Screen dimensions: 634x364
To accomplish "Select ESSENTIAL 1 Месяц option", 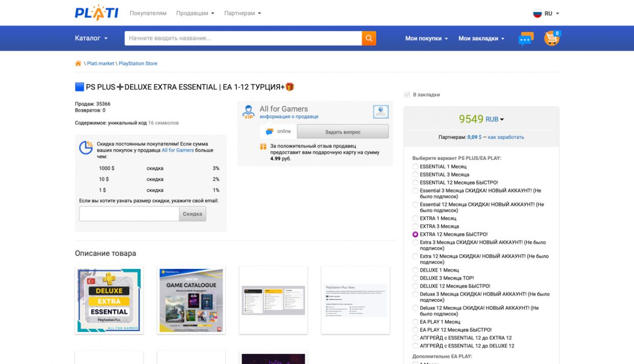I will point(415,167).
